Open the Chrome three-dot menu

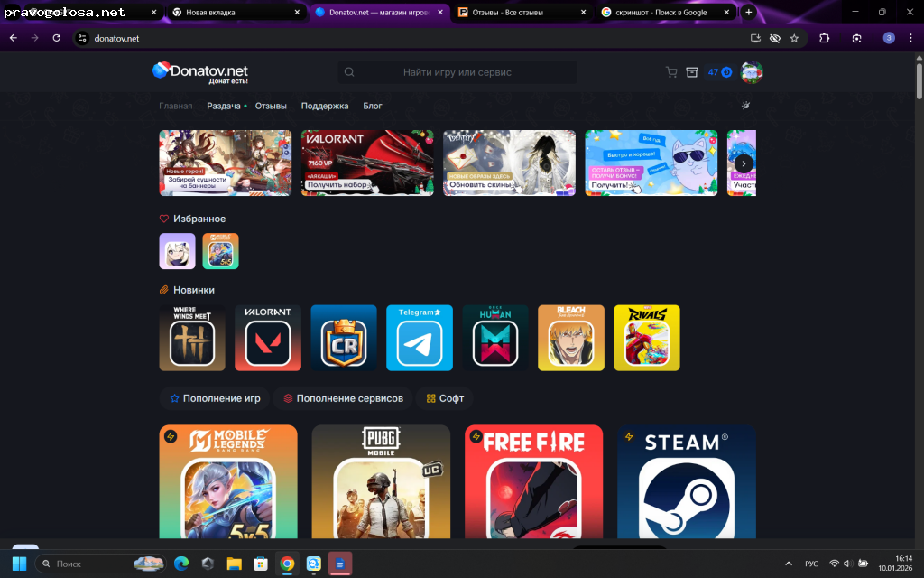click(910, 38)
